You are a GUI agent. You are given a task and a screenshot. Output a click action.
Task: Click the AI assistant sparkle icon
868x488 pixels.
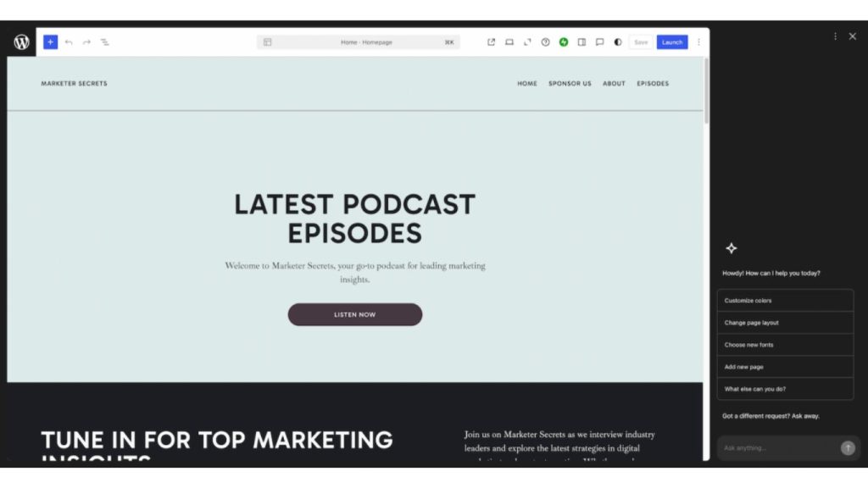coord(731,248)
